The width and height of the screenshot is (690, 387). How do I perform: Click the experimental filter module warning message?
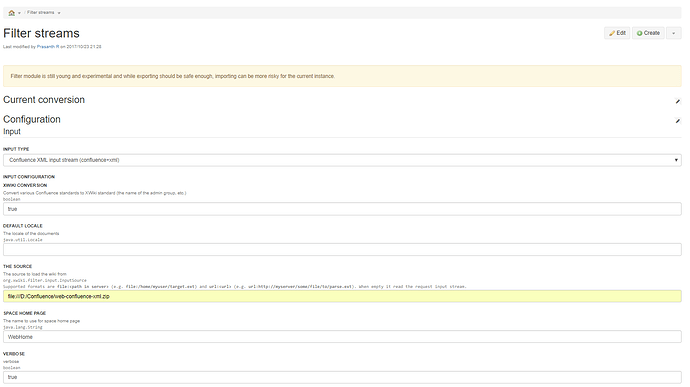(x=342, y=76)
